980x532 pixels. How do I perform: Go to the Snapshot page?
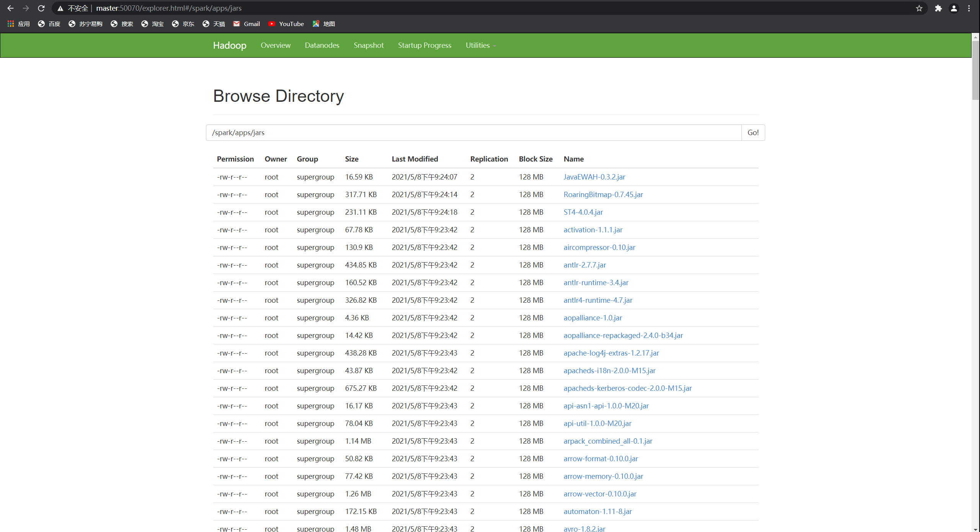[x=368, y=45]
